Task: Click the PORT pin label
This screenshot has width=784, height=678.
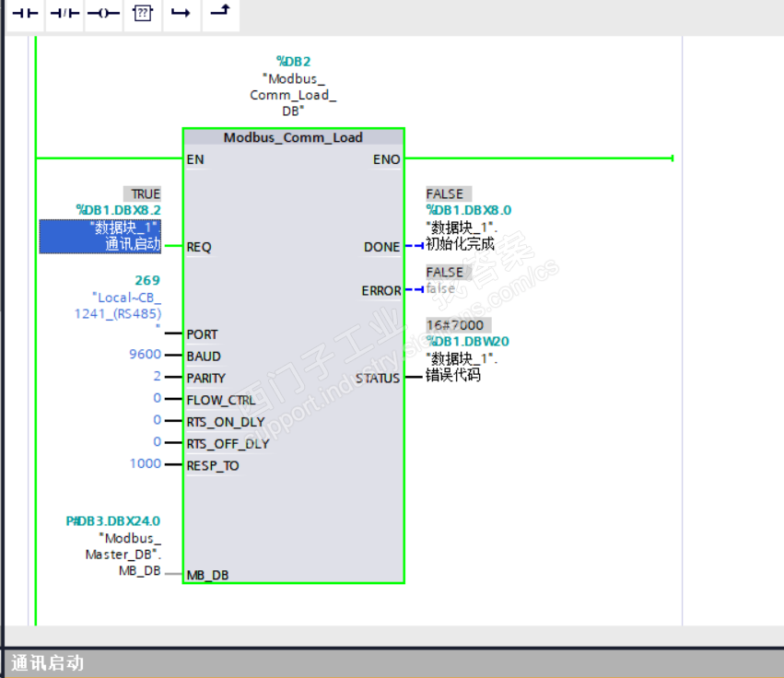Action: [x=202, y=334]
